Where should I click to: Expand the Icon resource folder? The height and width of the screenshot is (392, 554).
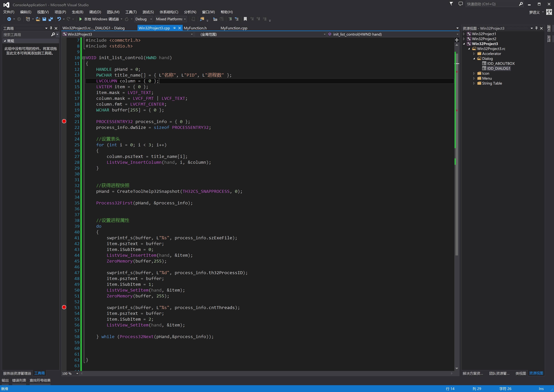point(474,73)
